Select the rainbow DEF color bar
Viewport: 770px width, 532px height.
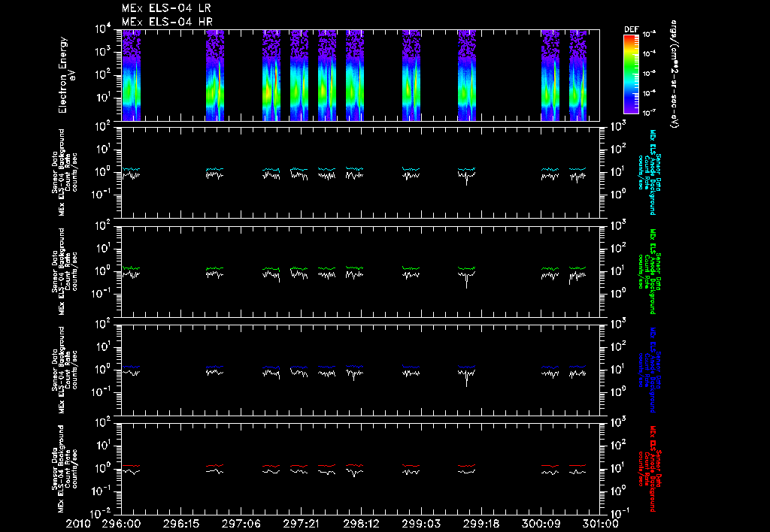631,74
